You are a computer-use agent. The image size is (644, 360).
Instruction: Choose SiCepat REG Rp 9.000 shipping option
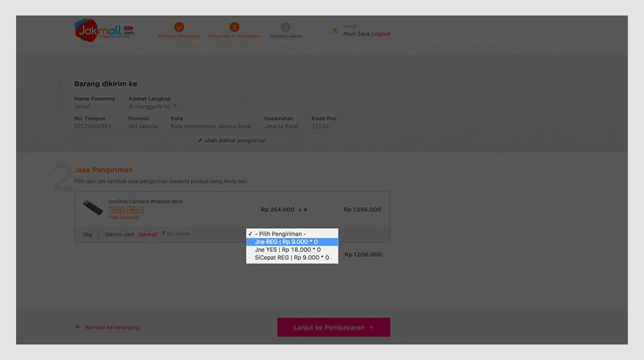(x=292, y=258)
